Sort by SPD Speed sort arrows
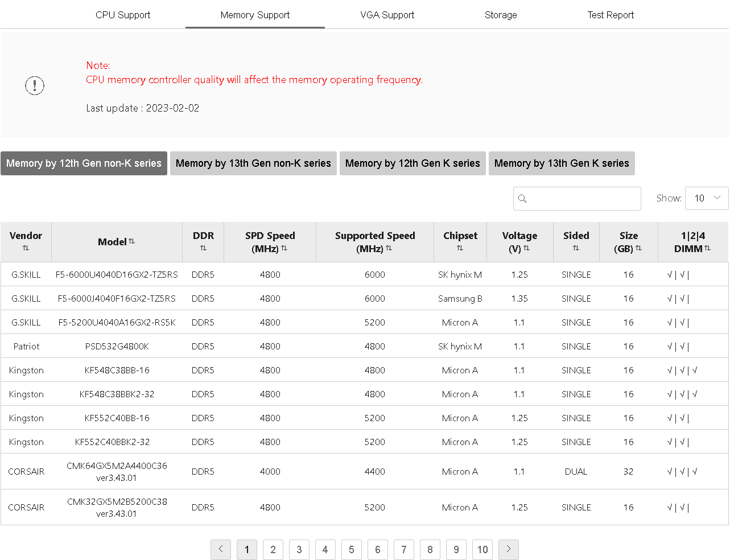The image size is (730, 560). tap(284, 248)
